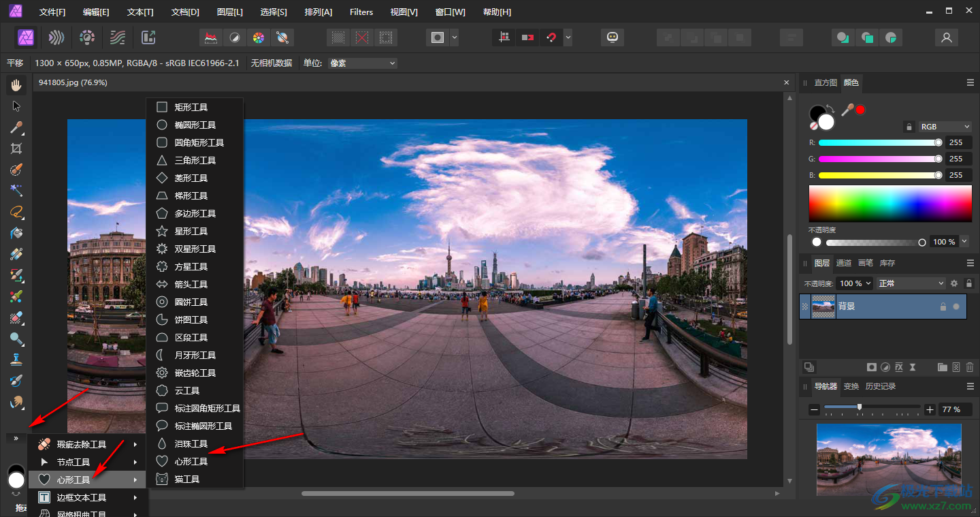The image size is (980, 517).
Task: Select the Crop tool in left toolbar
Action: 16,148
